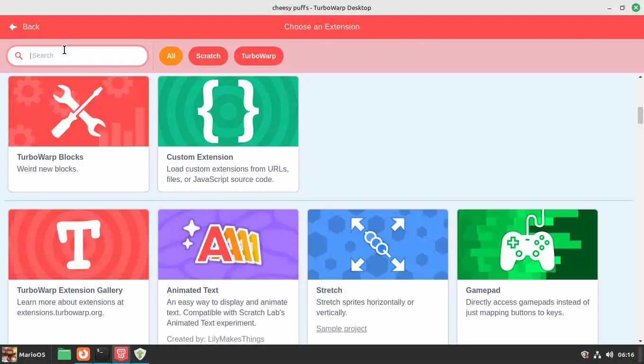Select the TurboWarp filter tag
The width and height of the screenshot is (644, 364).
click(259, 56)
